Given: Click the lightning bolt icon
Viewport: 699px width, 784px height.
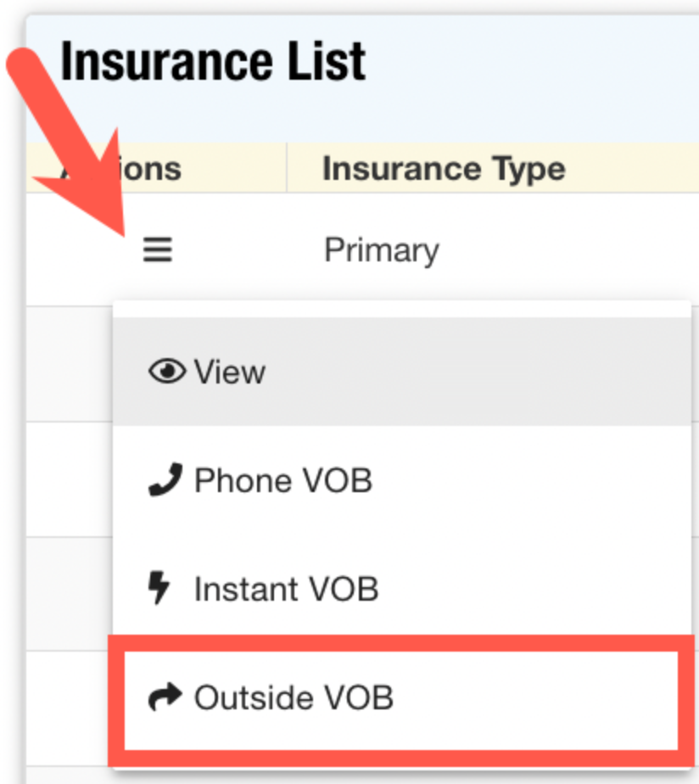Looking at the screenshot, I should click(159, 588).
